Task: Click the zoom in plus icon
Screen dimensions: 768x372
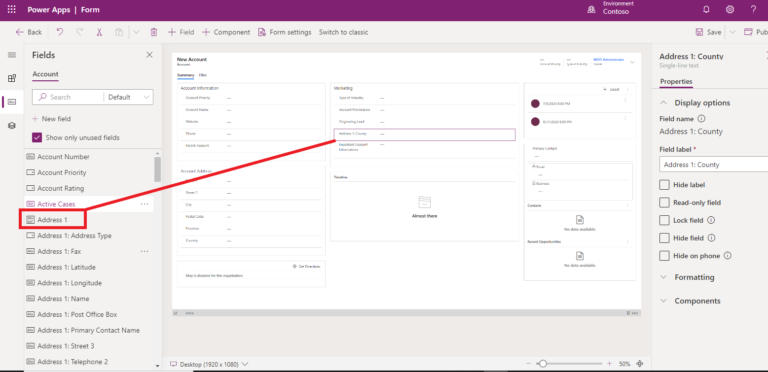Action: point(609,364)
